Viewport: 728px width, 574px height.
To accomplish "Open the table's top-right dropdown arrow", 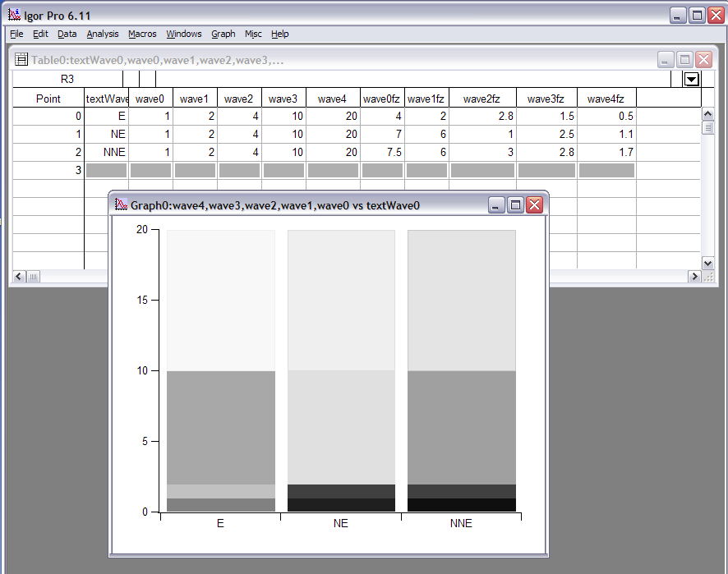I will 692,79.
